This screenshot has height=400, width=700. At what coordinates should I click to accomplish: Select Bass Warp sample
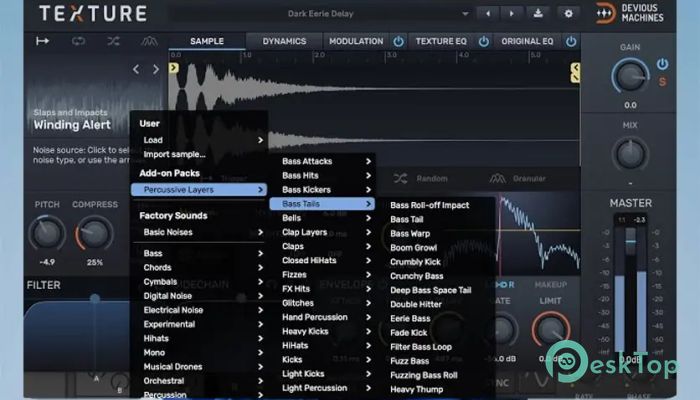[410, 233]
